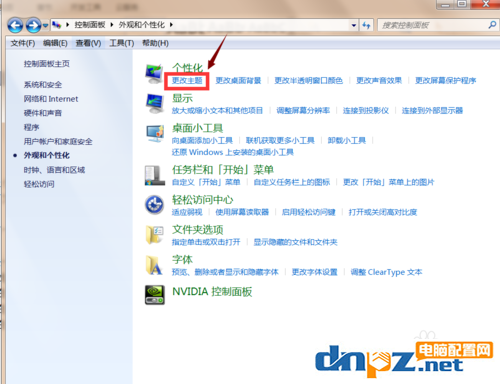Click 调整屏幕分辨率 link
The image size is (500, 384).
(303, 111)
